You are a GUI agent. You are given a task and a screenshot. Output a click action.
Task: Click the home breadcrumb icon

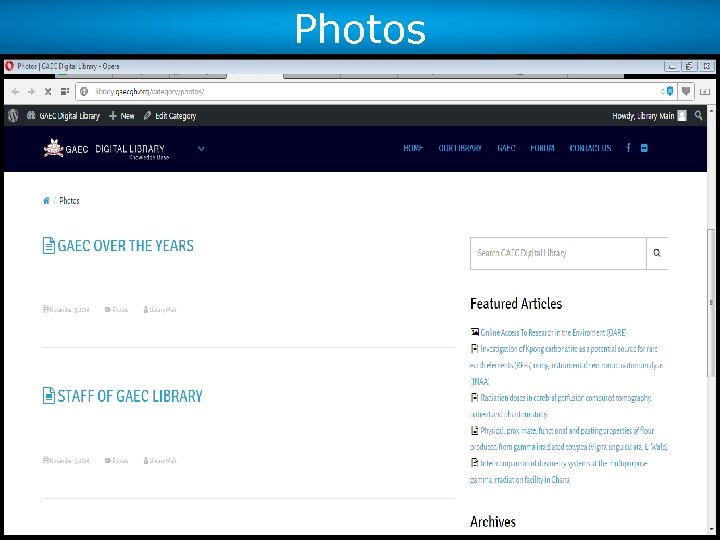click(x=46, y=201)
